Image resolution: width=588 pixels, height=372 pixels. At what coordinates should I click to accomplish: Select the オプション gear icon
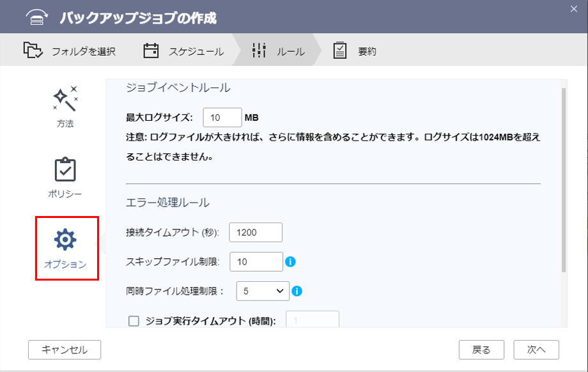pos(65,239)
